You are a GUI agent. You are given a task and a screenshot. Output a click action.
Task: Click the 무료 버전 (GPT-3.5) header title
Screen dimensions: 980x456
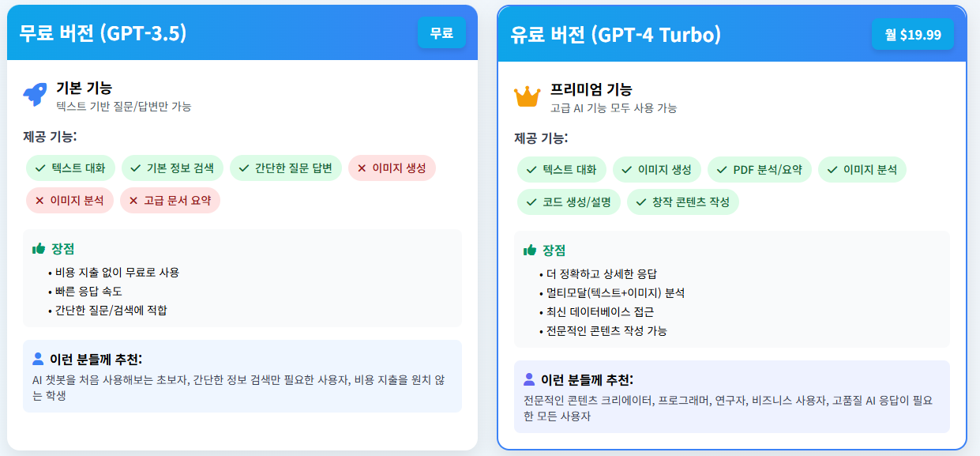coord(103,32)
